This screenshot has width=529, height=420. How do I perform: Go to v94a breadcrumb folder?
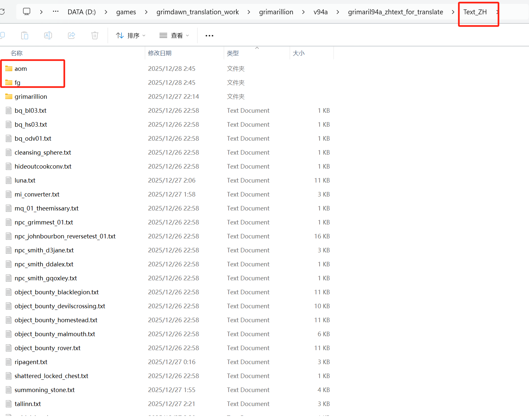(320, 12)
